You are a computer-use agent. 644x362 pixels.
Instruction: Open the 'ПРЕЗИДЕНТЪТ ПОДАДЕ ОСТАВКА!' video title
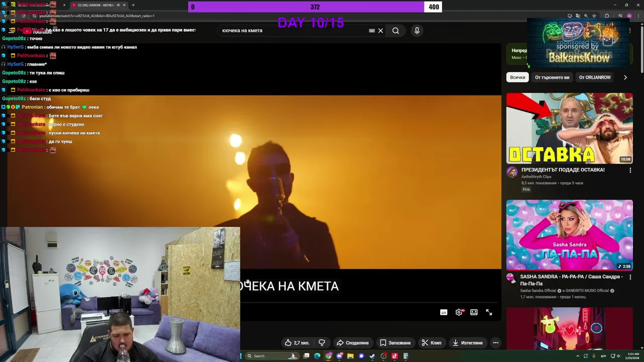(563, 170)
